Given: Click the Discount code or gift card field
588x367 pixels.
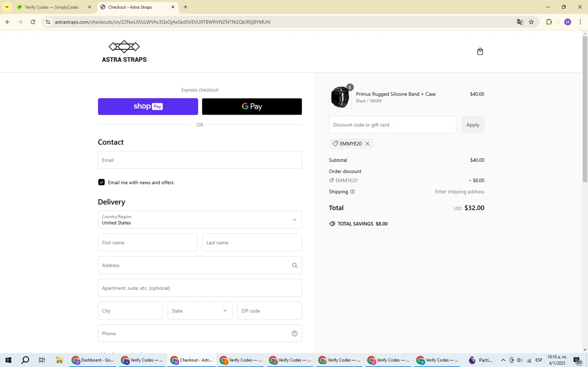Looking at the screenshot, I should coord(392,125).
